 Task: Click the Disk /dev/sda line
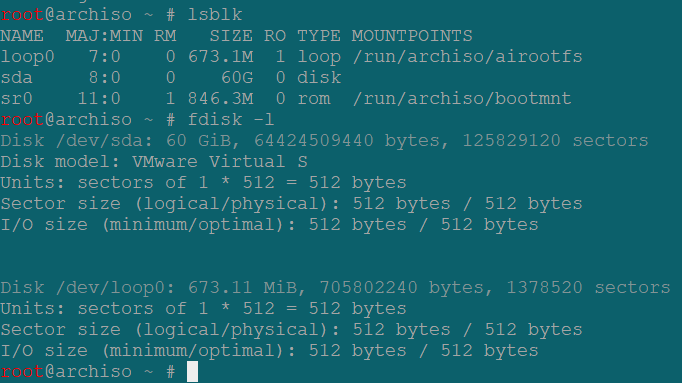click(x=324, y=141)
